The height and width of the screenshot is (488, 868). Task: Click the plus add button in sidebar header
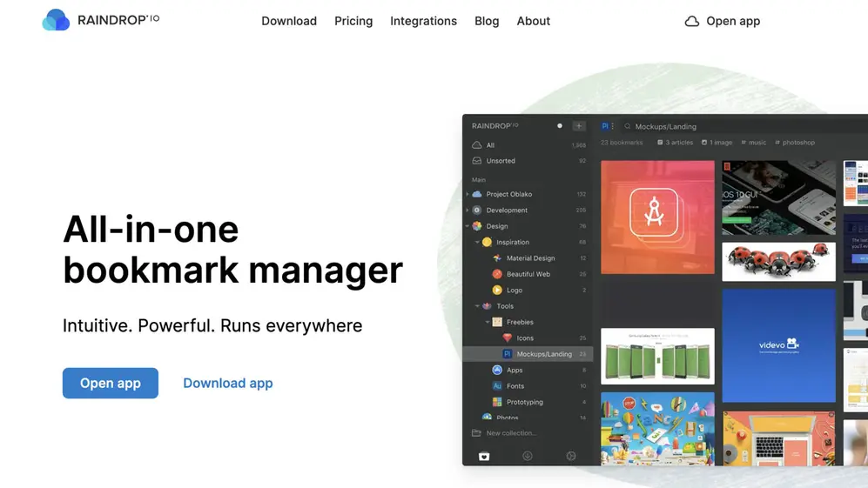tap(578, 126)
